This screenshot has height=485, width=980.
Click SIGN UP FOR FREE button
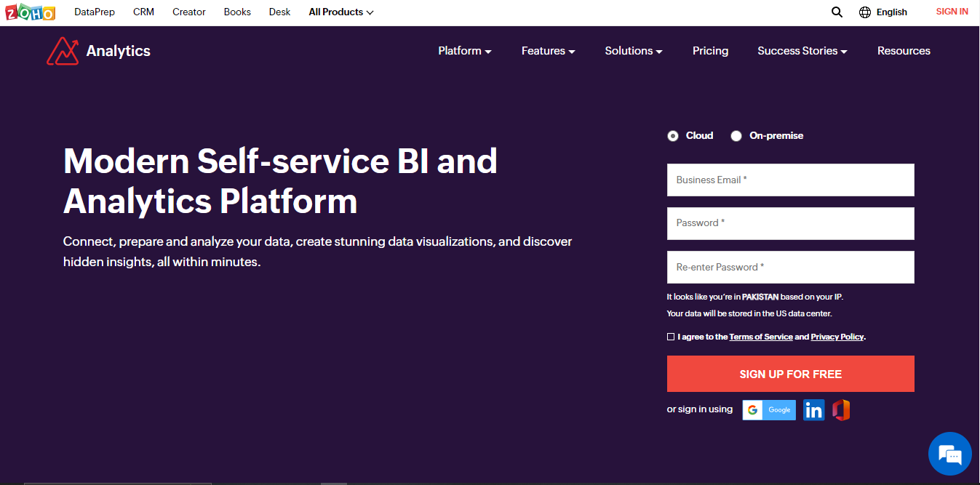(x=790, y=374)
